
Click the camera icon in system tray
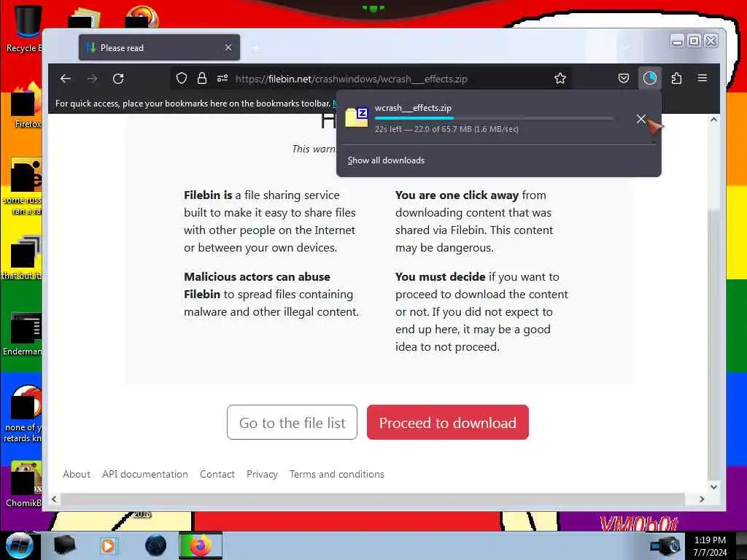[665, 545]
